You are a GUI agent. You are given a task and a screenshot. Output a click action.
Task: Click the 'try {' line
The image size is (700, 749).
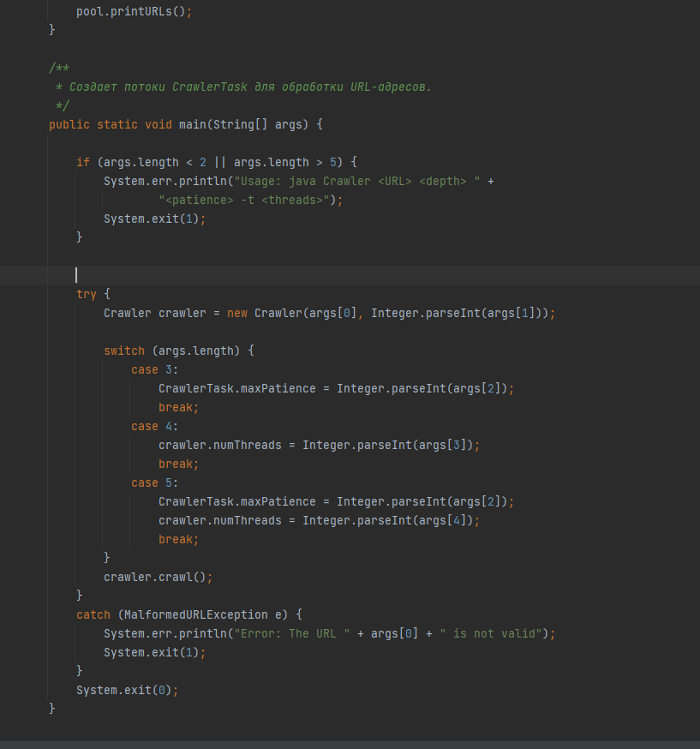click(93, 294)
